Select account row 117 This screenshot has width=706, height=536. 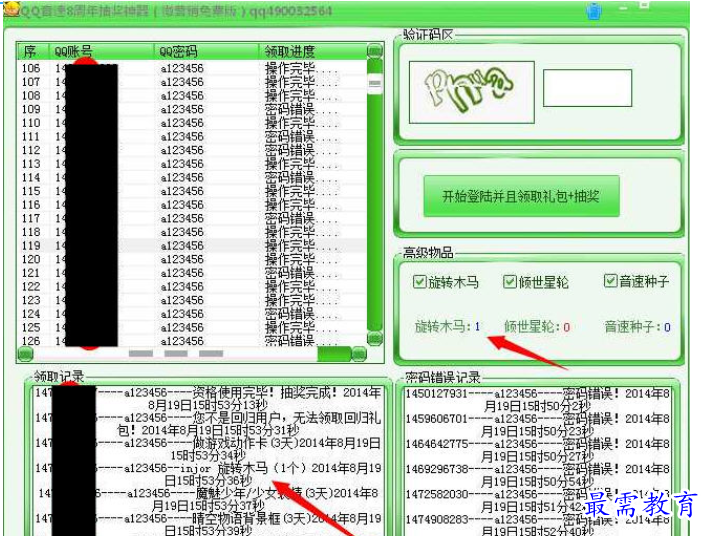(x=192, y=218)
